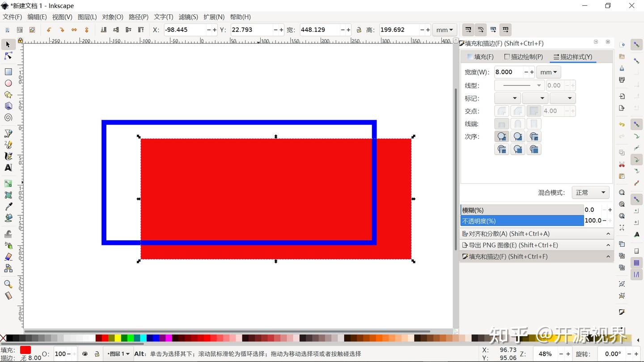This screenshot has width=644, height=362.
Task: Choose the Ellipse tool
Action: pyautogui.click(x=8, y=83)
